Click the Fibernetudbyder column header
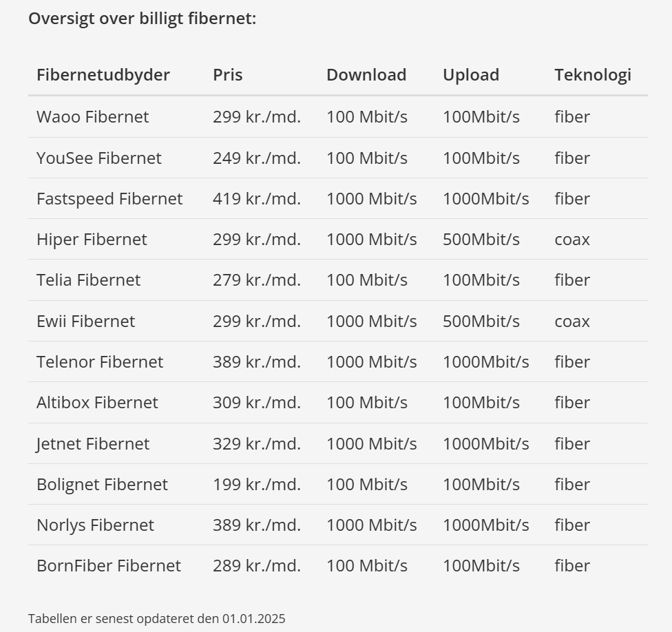Viewport: 672px width, 632px height. point(103,75)
